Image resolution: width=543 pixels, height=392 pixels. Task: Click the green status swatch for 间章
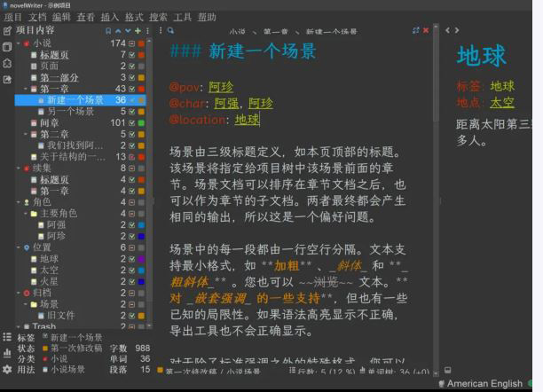141,123
